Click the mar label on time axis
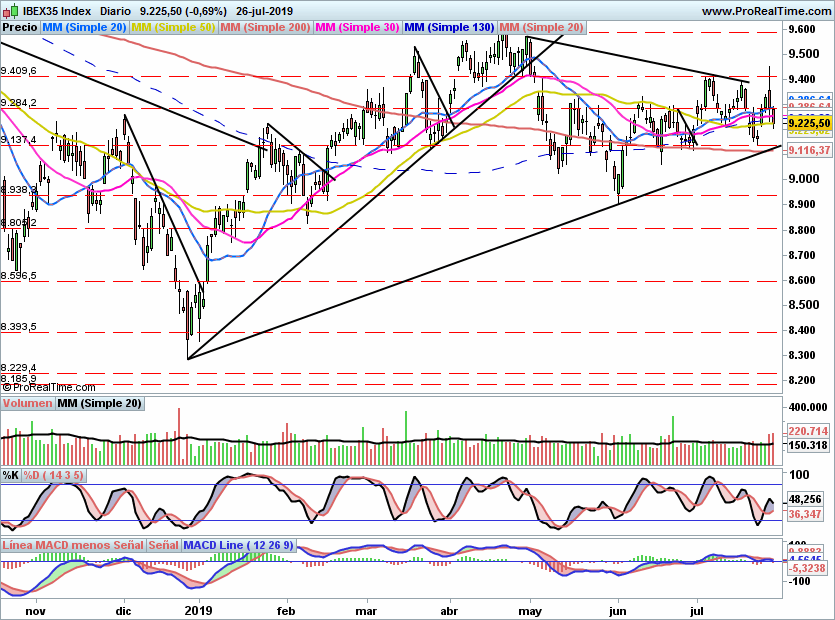The width and height of the screenshot is (835, 620). pos(366,610)
